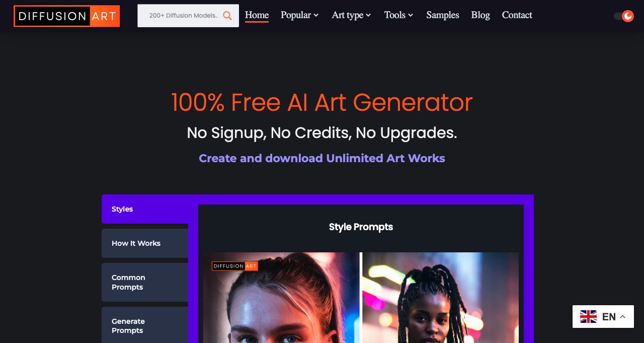Image resolution: width=644 pixels, height=343 pixels.
Task: Open the EN language selector chevron
Action: (x=622, y=317)
